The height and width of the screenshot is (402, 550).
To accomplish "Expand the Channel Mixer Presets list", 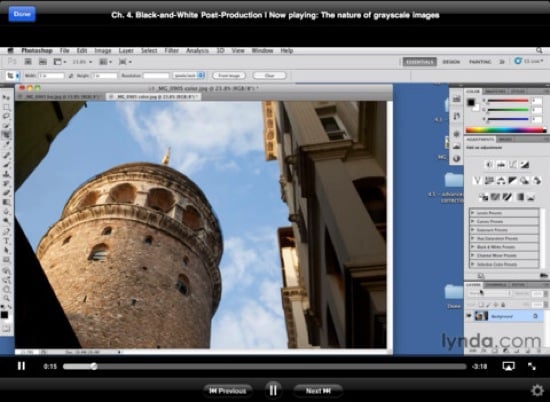I will coord(473,256).
